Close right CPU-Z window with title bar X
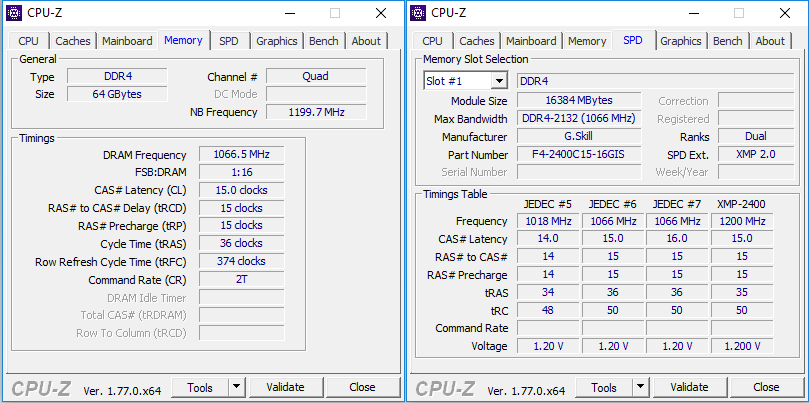Screen dimensions: 809x403 [785, 13]
